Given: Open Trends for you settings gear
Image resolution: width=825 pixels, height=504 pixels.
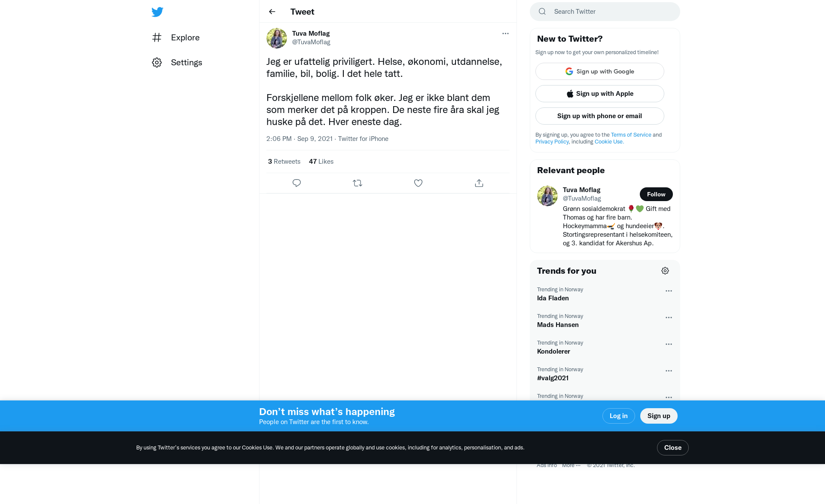Looking at the screenshot, I should [665, 271].
